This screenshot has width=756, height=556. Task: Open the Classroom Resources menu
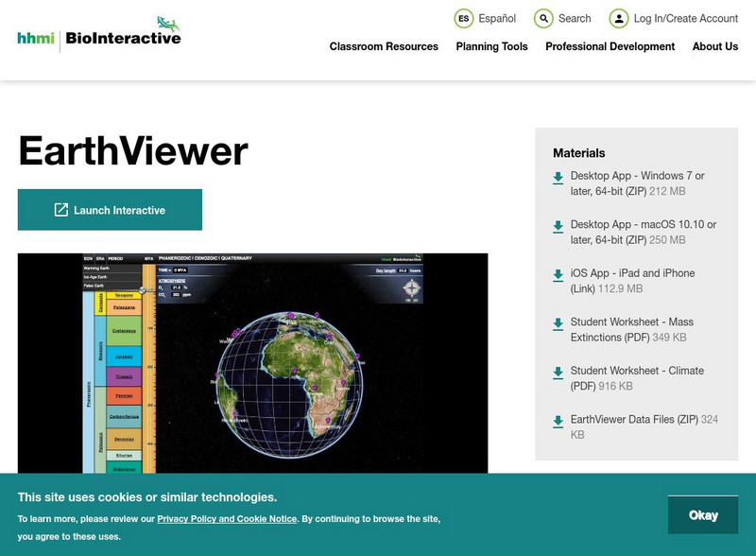pyautogui.click(x=384, y=46)
